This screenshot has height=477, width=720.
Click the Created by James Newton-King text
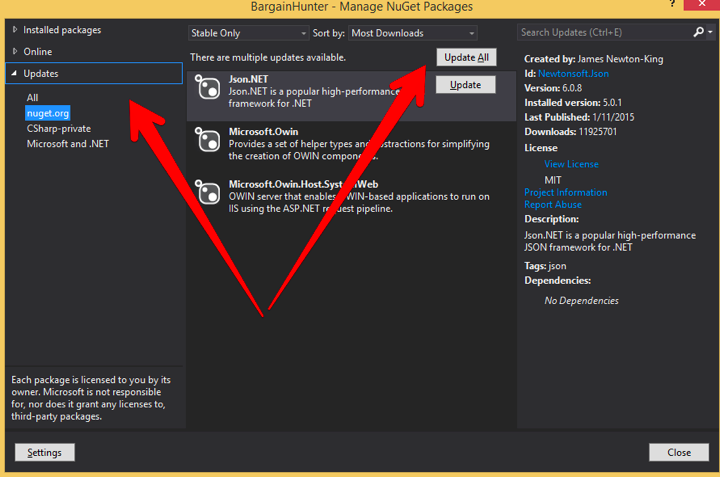(x=594, y=59)
